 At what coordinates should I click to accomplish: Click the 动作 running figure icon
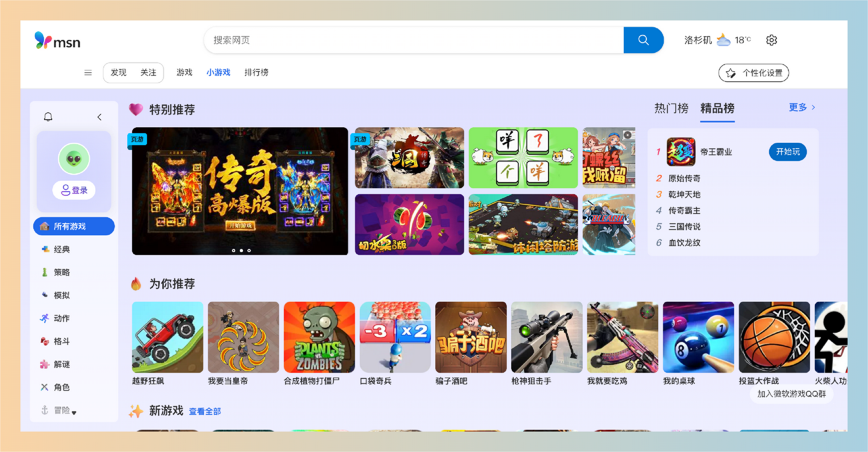coord(45,318)
